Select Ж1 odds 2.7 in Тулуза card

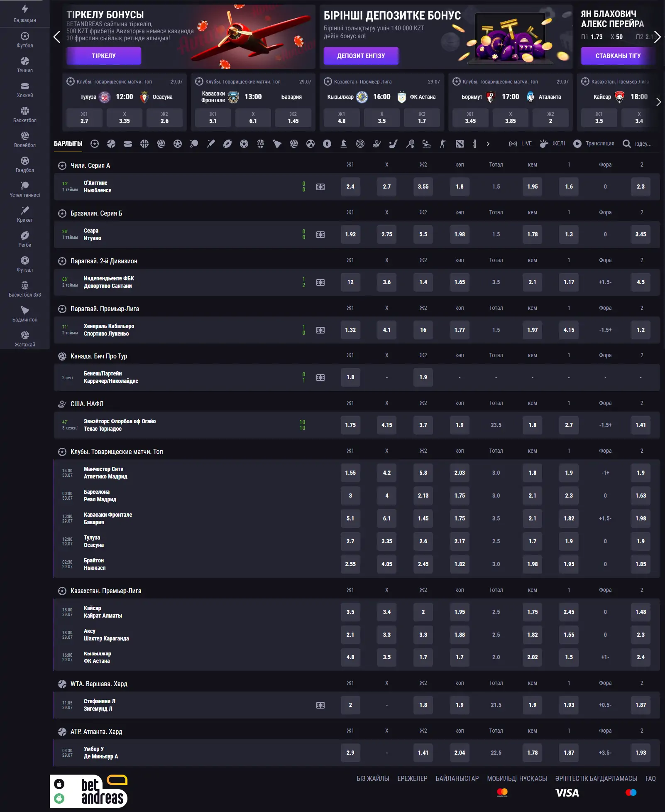84,118
